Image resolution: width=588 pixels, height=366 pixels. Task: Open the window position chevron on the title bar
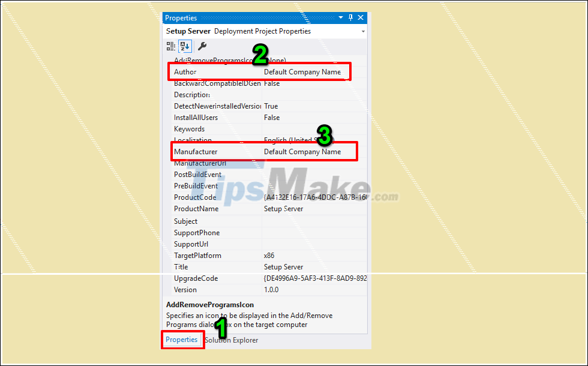coord(340,17)
